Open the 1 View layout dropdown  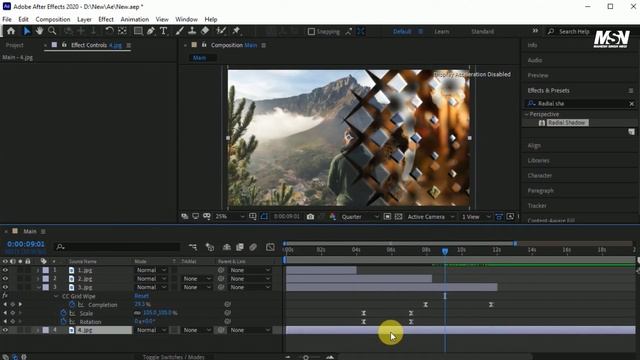pyautogui.click(x=476, y=217)
